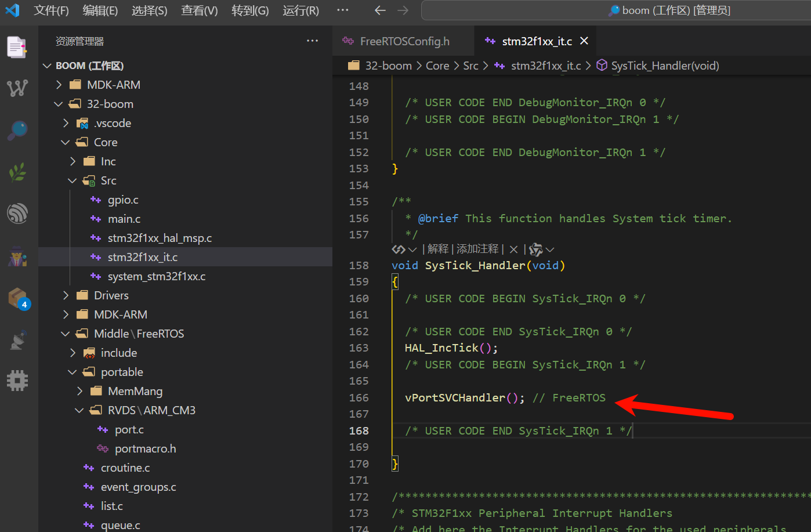Open the 查看(V) menu
This screenshot has height=532, width=811.
click(200, 10)
